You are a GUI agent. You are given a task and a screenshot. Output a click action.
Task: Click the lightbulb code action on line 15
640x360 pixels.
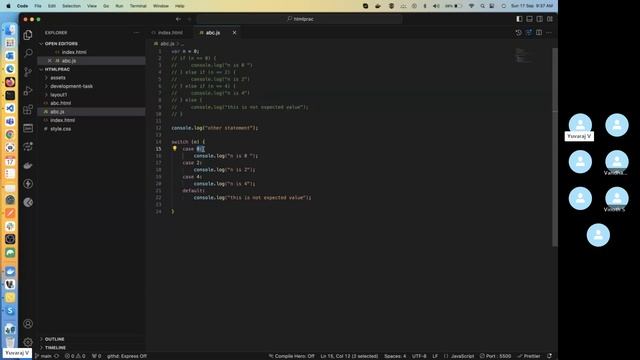[174, 149]
